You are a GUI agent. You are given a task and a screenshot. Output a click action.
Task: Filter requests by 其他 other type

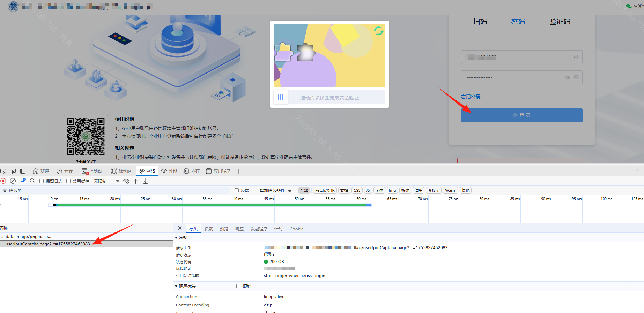466,190
